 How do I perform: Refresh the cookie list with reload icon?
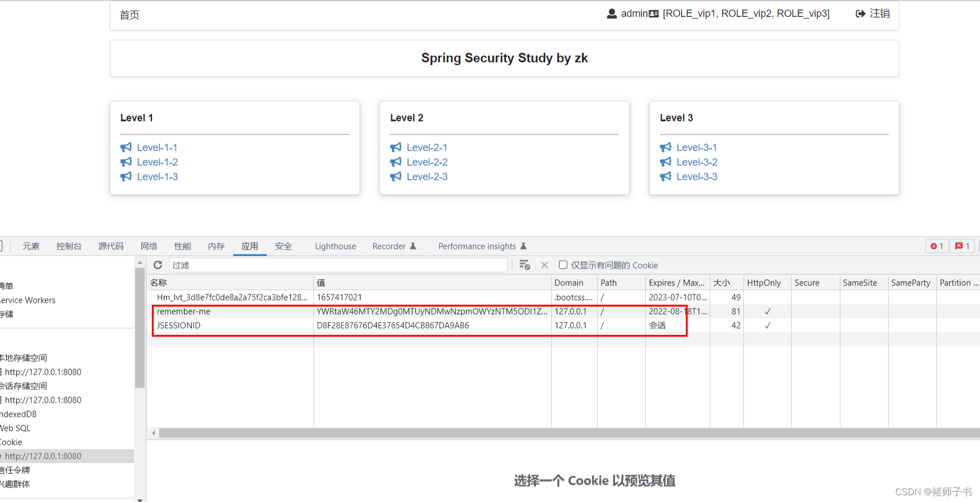click(x=158, y=265)
